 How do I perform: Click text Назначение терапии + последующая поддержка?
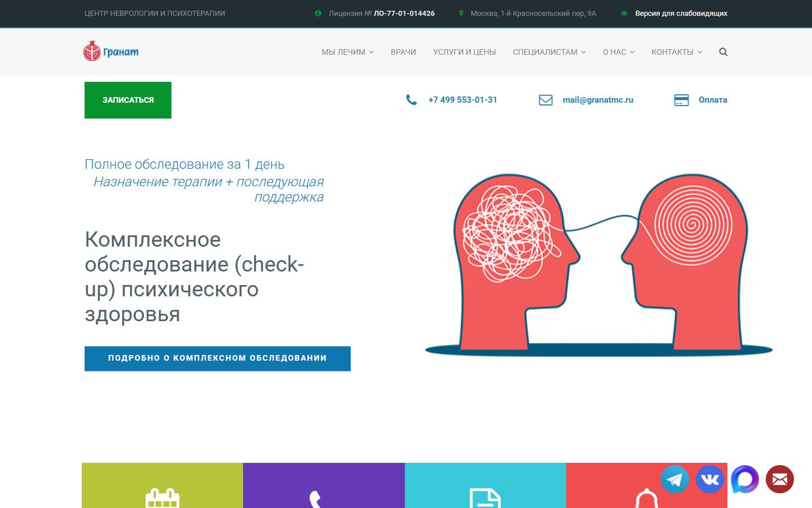tap(209, 189)
